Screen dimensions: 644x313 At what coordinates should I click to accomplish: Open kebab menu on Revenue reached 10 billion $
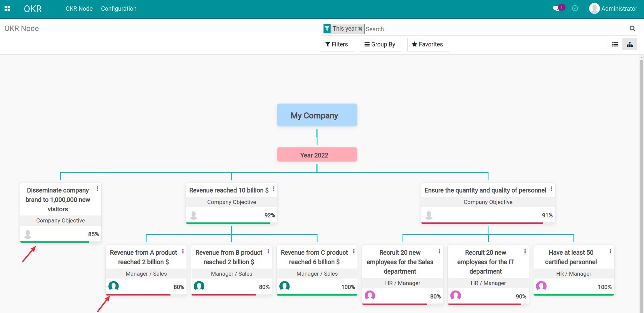(273, 189)
